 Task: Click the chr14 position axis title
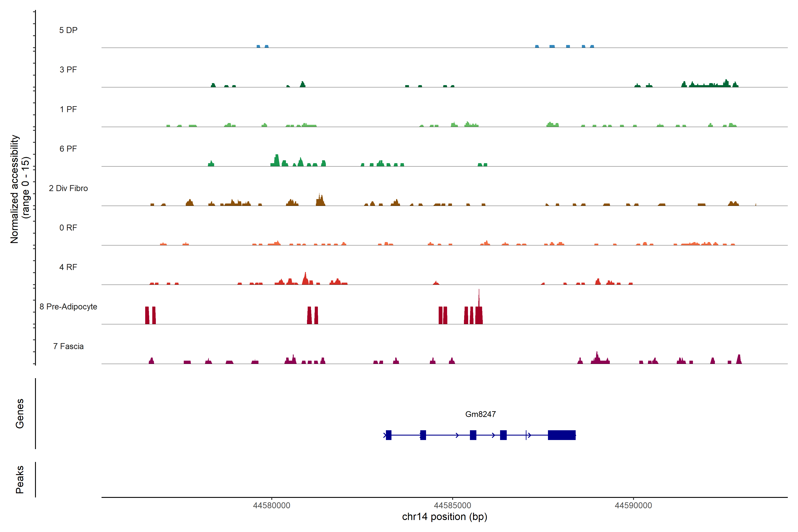coord(444,517)
